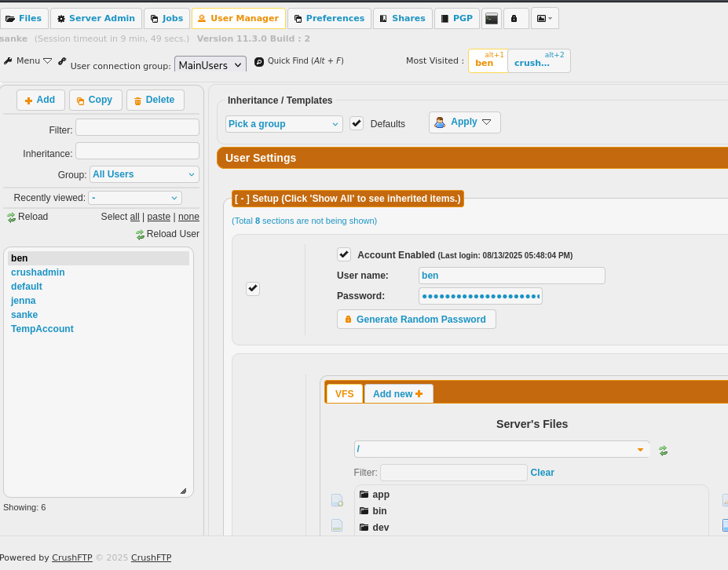Open the Pick a group dropdown
This screenshot has width=728, height=570.
click(284, 124)
